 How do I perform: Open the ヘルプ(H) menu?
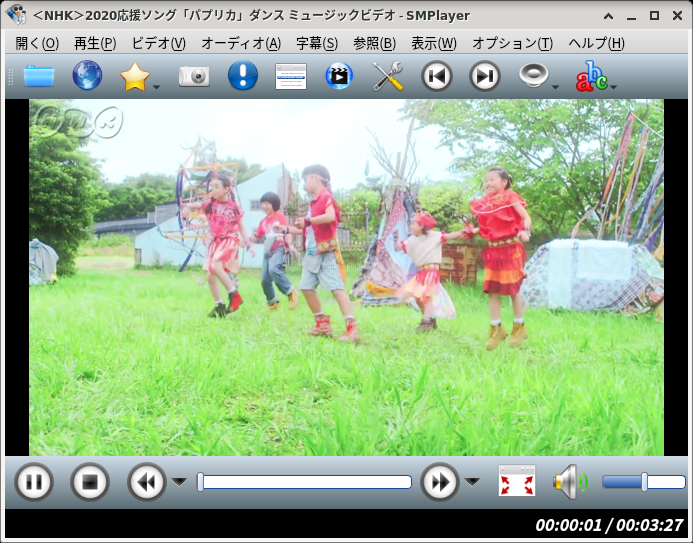click(x=596, y=43)
